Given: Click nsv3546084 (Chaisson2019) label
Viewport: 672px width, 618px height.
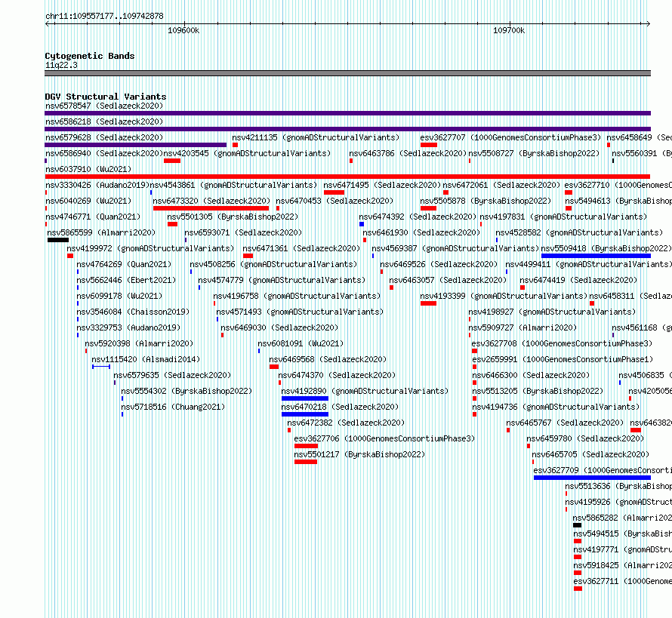Looking at the screenshot, I should [133, 312].
